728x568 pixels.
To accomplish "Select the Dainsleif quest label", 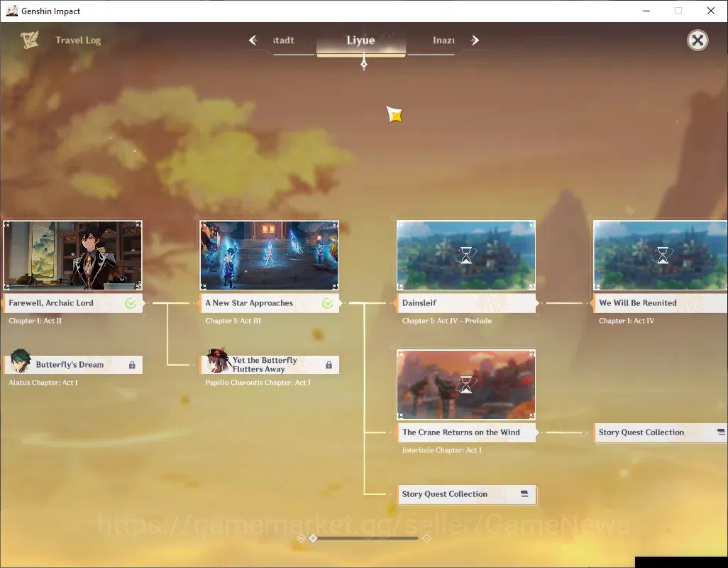I will click(467, 303).
